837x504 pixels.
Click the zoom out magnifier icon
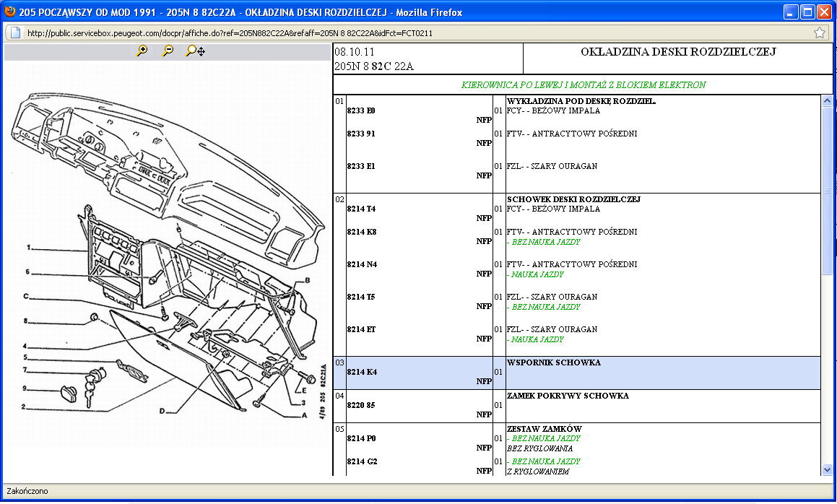(x=168, y=51)
